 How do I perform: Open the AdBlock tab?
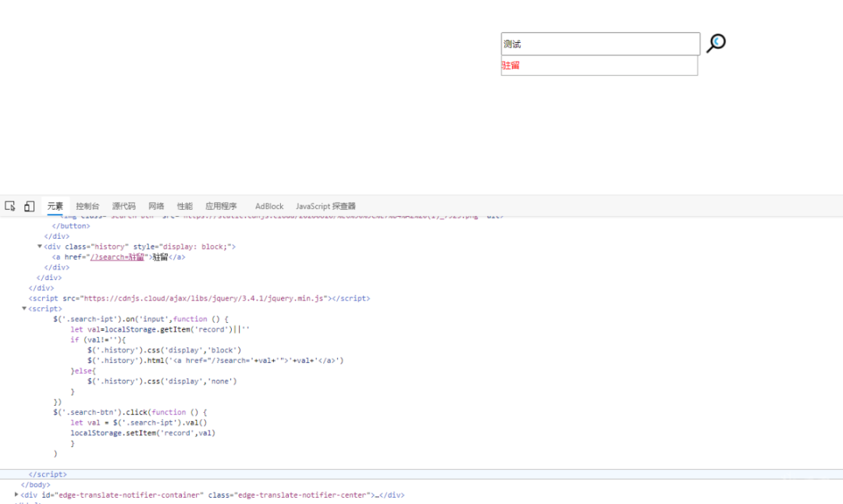[x=269, y=206]
